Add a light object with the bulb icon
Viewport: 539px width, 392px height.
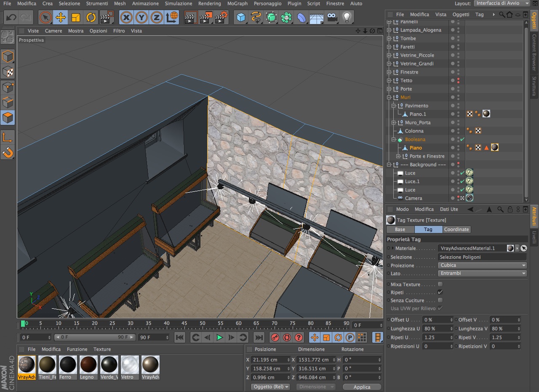[x=347, y=18]
